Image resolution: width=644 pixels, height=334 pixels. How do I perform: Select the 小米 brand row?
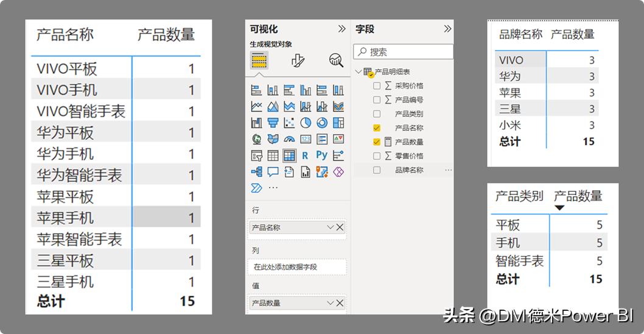tap(547, 125)
